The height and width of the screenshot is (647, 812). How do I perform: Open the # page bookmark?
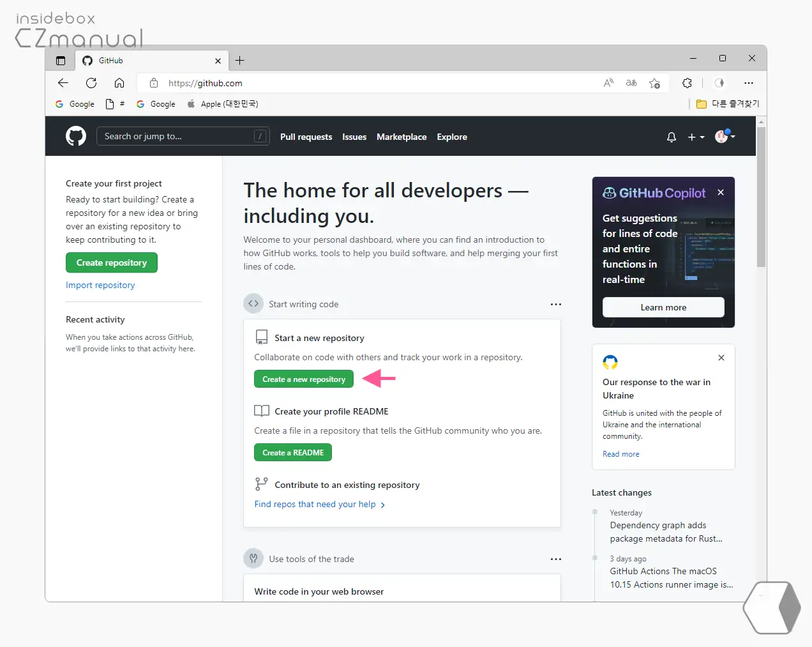(x=115, y=103)
